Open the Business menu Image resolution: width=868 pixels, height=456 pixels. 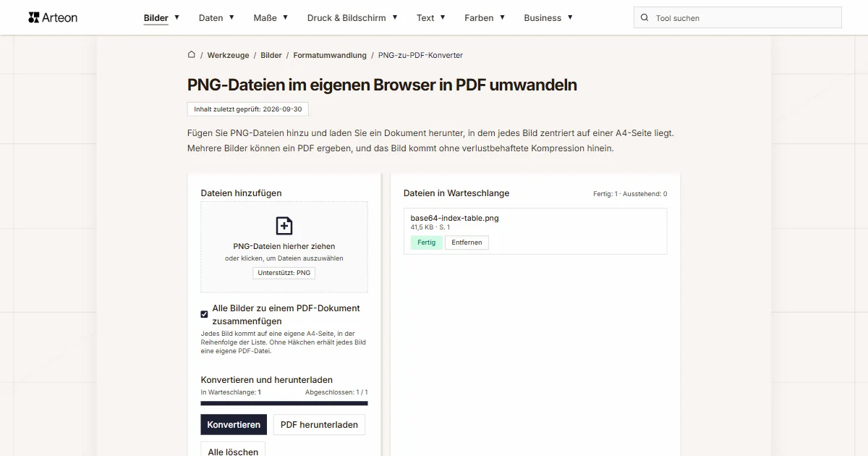click(542, 18)
